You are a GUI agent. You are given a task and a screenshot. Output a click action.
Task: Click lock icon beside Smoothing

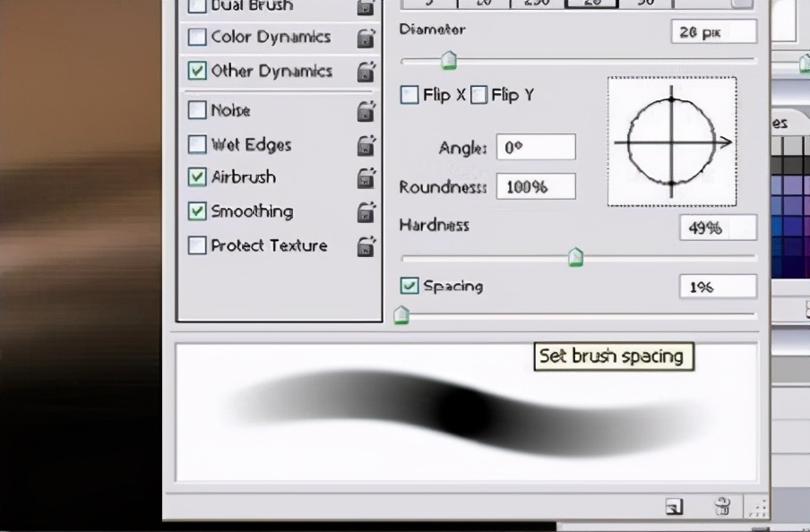[x=366, y=212]
